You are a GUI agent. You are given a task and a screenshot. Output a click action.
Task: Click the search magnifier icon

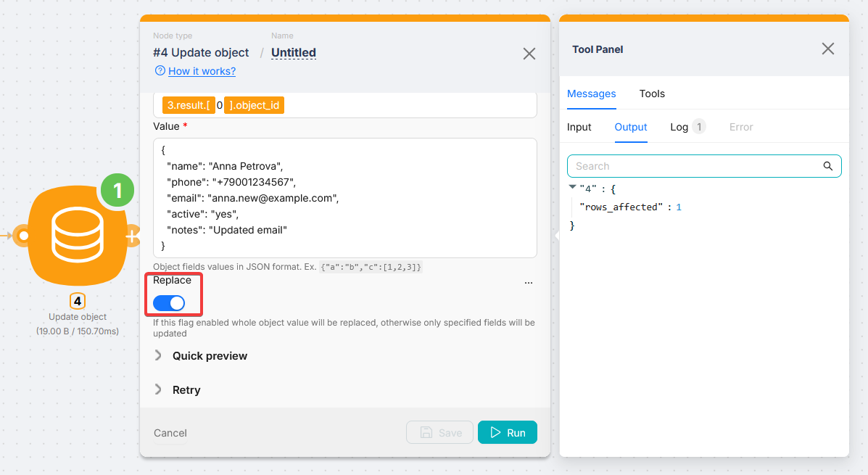[828, 166]
